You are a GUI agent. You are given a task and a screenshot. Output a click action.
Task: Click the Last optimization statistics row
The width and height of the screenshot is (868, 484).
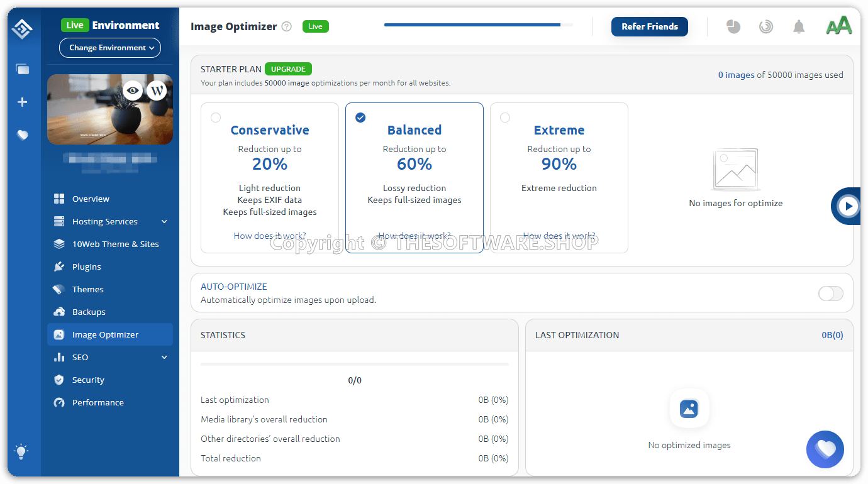click(x=355, y=400)
